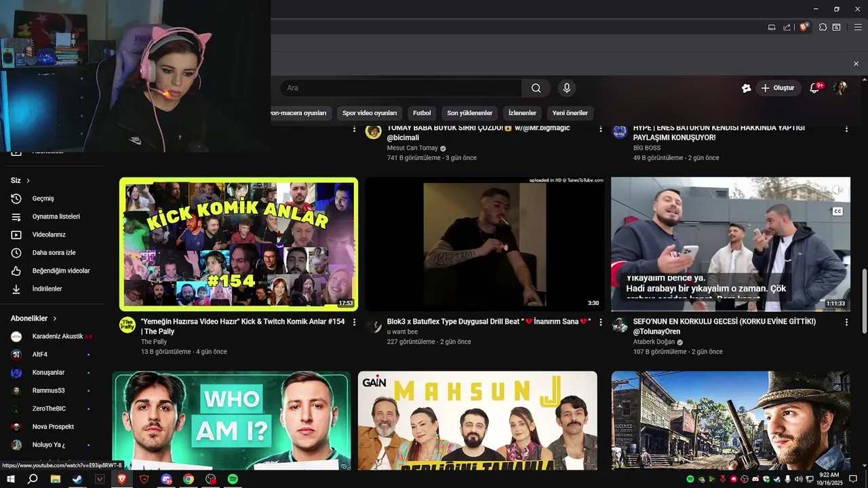
Task: Open the Windows notification center icon
Action: pos(853,479)
